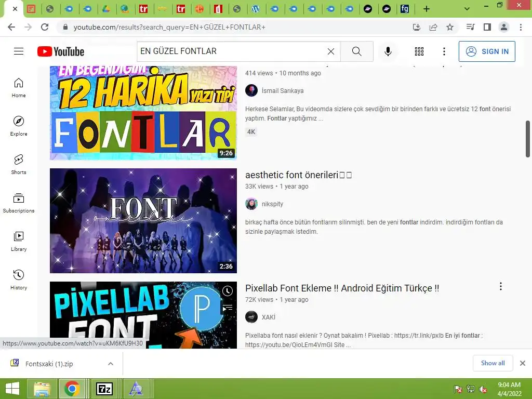The width and height of the screenshot is (532, 399).
Task: Switch to the fg tab
Action: 404,9
